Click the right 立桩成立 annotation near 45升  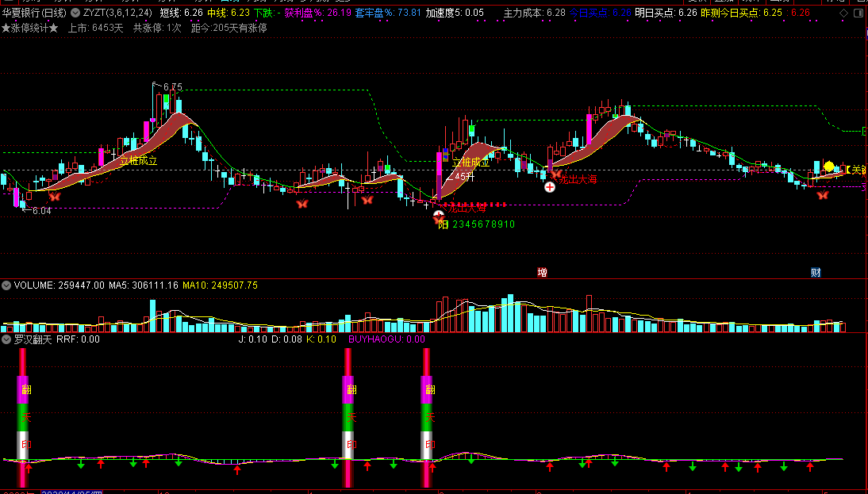[471, 163]
